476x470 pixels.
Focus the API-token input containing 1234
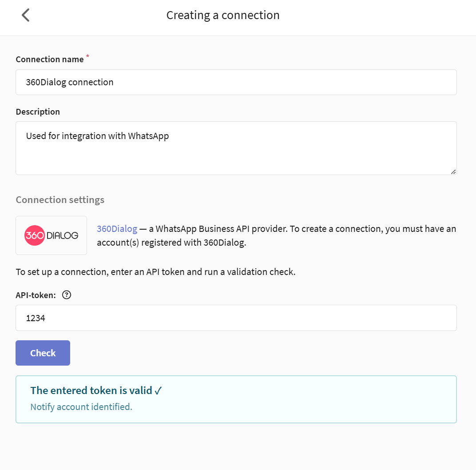(236, 318)
